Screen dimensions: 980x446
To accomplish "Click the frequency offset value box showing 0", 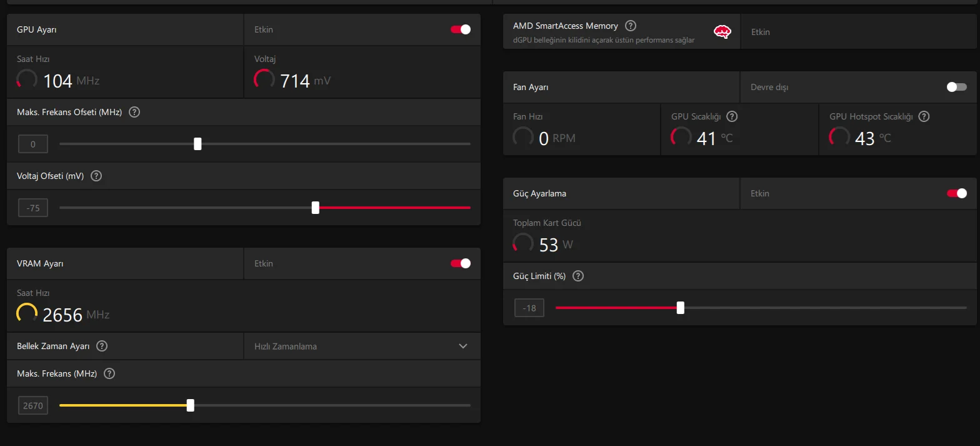I will (33, 144).
